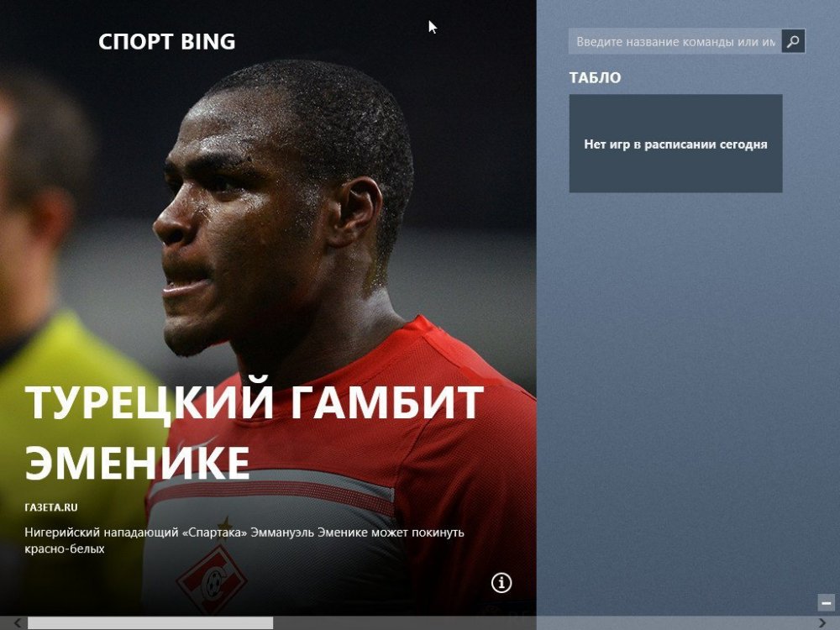Click the СПОРТ BING app title
Image resolution: width=840 pixels, height=630 pixels.
166,42
